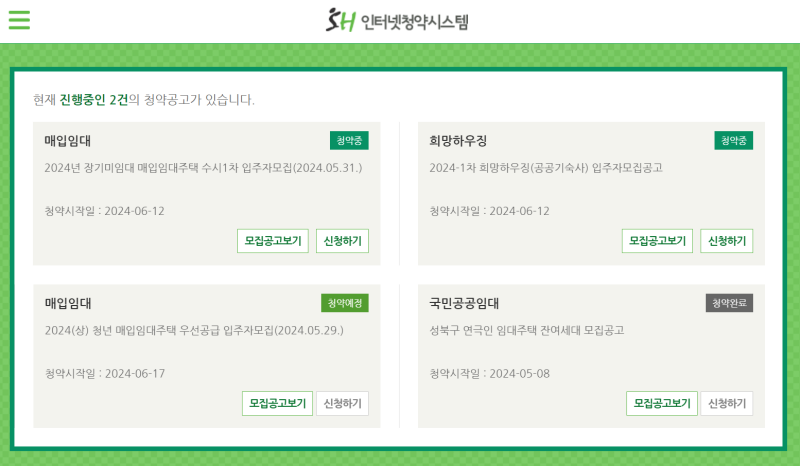Open 모집공고보기 for 청년 매입임대주택 우선공급
Screen dimensions: 800x466
tap(278, 404)
